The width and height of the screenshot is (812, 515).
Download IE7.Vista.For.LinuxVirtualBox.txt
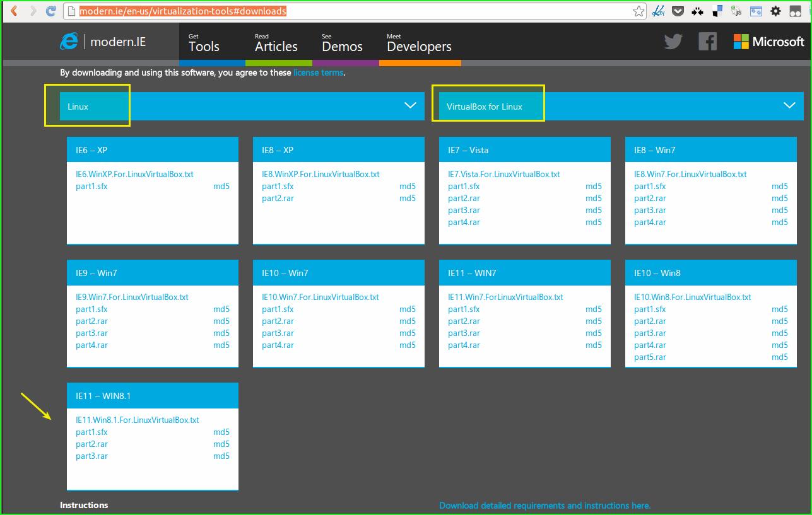pos(504,174)
